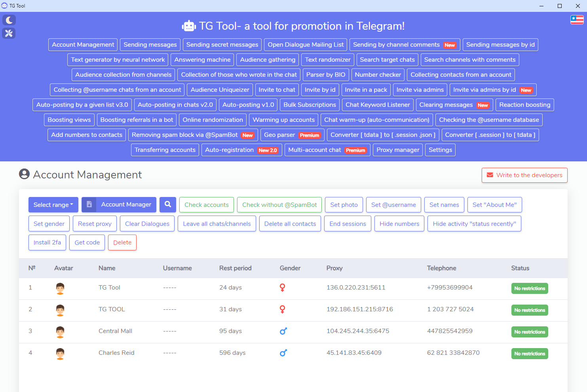This screenshot has width=587, height=392.
Task: Click the Hide numbers button
Action: (x=399, y=223)
